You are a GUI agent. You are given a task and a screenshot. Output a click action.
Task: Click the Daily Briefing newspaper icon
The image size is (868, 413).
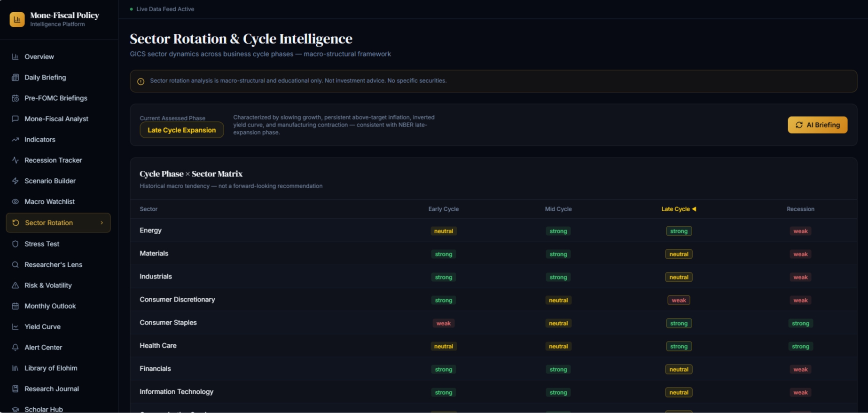pos(15,77)
